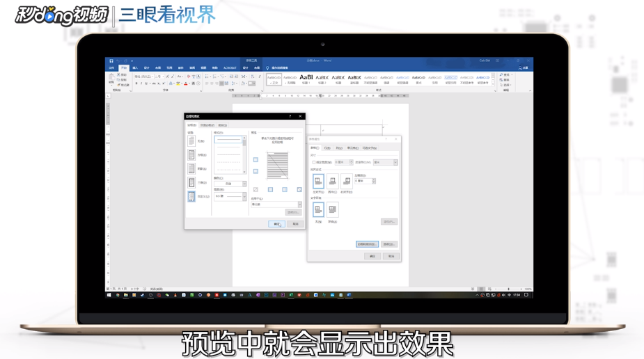The height and width of the screenshot is (359, 644).
Task: Toggle the left border button in preview
Action: 270,189
